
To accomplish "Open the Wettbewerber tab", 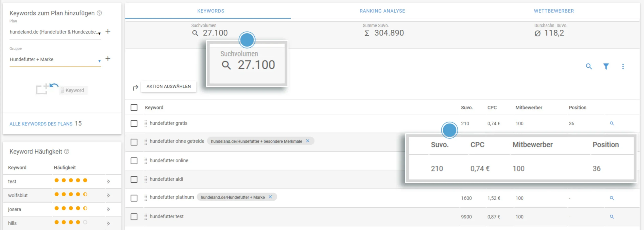I will point(554,11).
